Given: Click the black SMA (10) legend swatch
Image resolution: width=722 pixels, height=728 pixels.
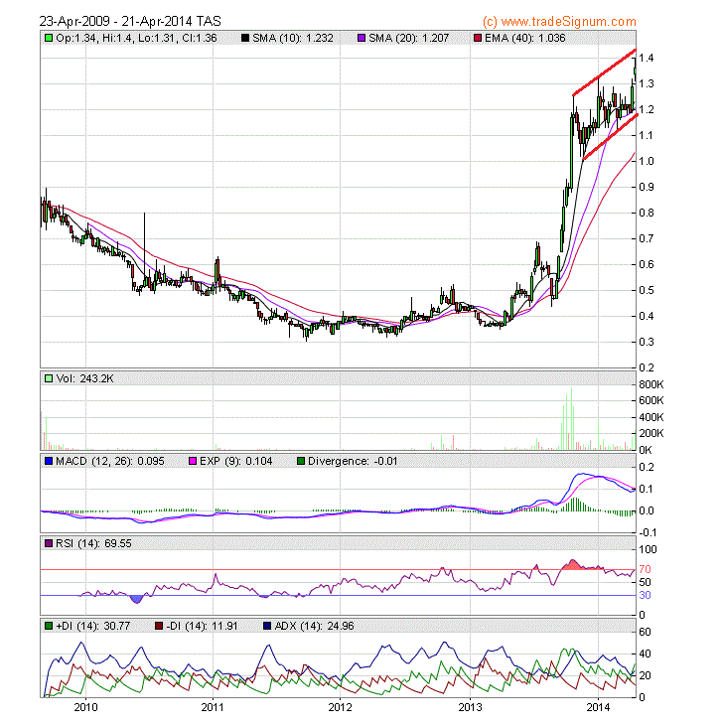Looking at the screenshot, I should click(245, 38).
